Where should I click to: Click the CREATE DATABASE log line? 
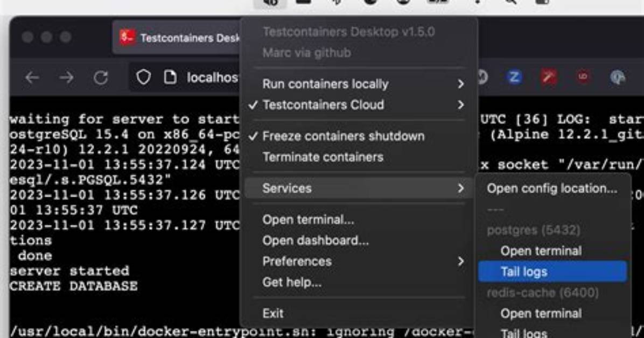pos(74,286)
